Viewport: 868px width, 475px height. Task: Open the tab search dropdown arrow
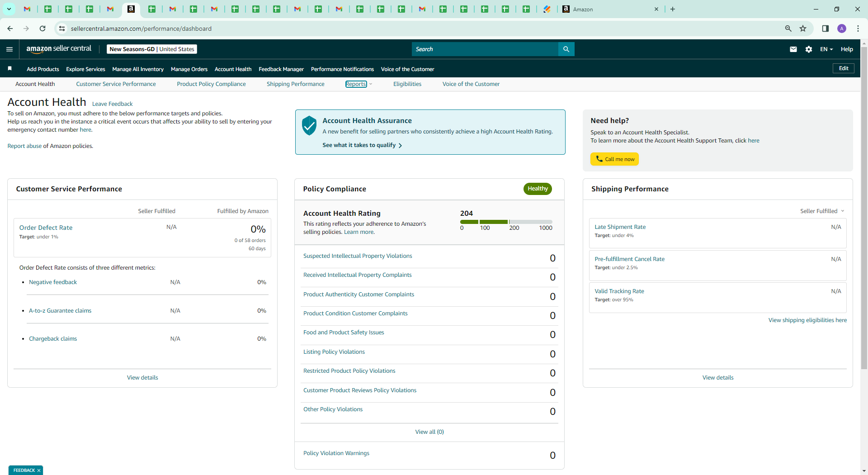click(x=9, y=9)
